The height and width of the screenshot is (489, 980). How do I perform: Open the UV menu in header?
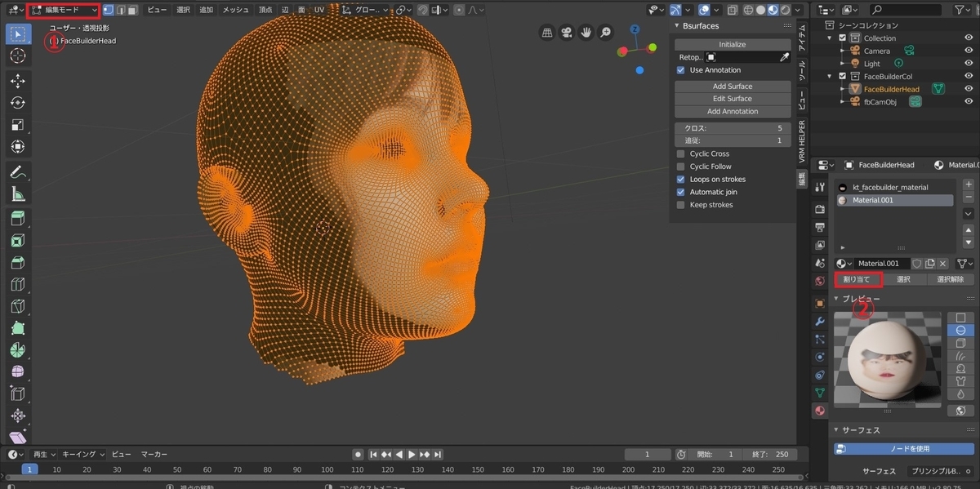tap(318, 10)
